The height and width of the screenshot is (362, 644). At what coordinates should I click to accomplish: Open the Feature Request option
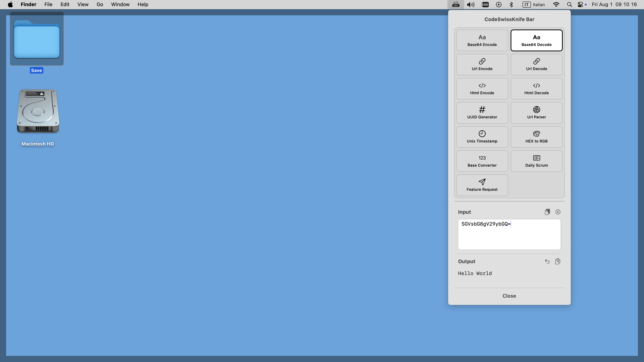click(x=482, y=185)
